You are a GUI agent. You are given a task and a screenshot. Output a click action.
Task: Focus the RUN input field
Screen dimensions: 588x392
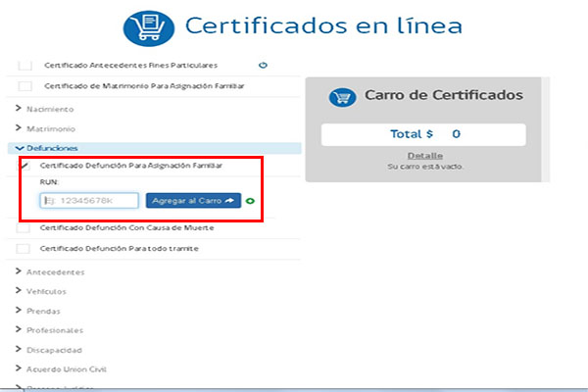[x=89, y=200]
